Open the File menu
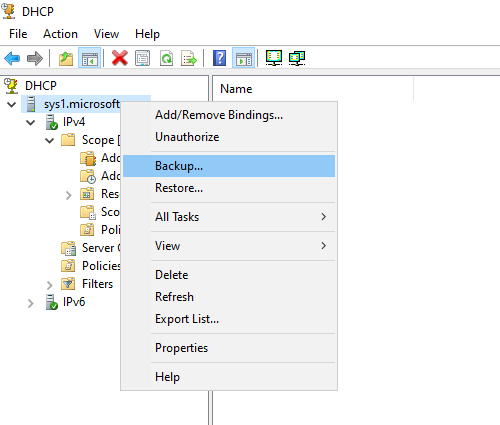500x425 pixels. 18,34
